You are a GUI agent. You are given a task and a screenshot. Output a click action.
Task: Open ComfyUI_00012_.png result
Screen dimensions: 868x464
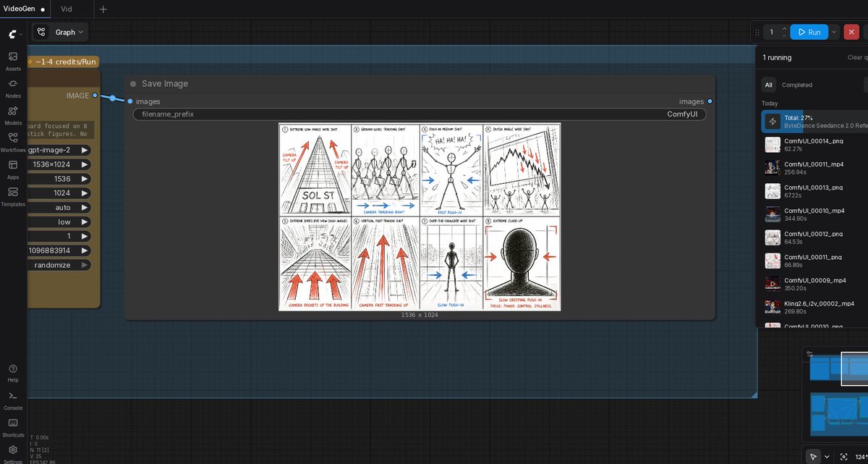[815, 237]
